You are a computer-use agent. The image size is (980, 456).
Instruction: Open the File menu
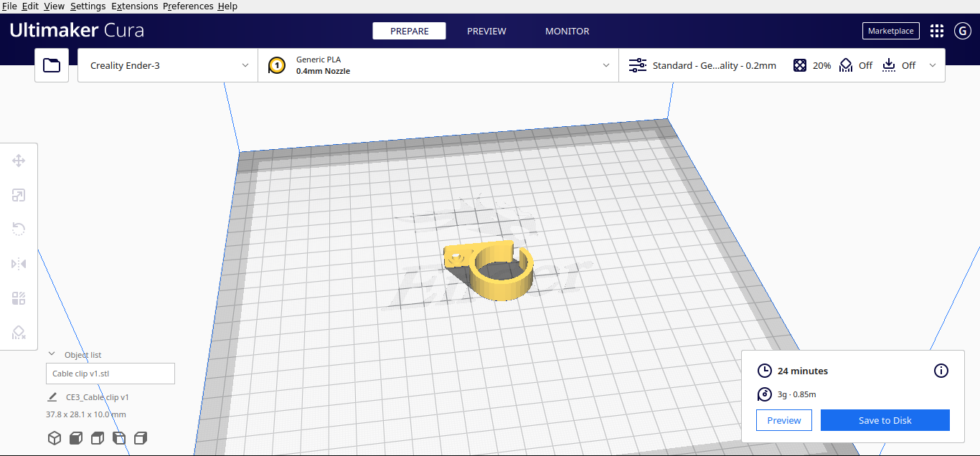click(x=9, y=6)
